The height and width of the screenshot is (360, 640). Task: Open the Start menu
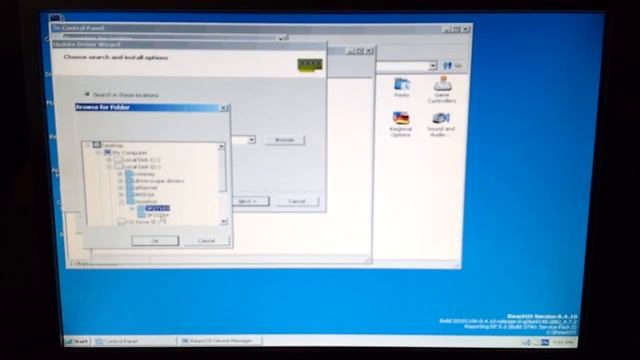[78, 341]
